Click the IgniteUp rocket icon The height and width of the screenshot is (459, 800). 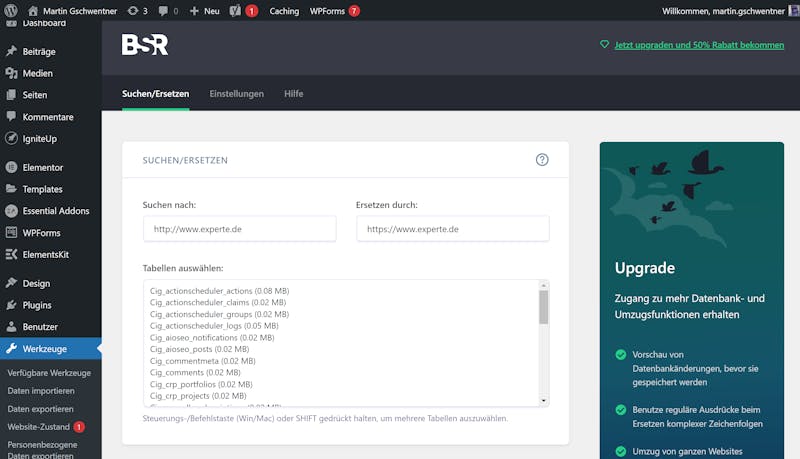(x=11, y=138)
